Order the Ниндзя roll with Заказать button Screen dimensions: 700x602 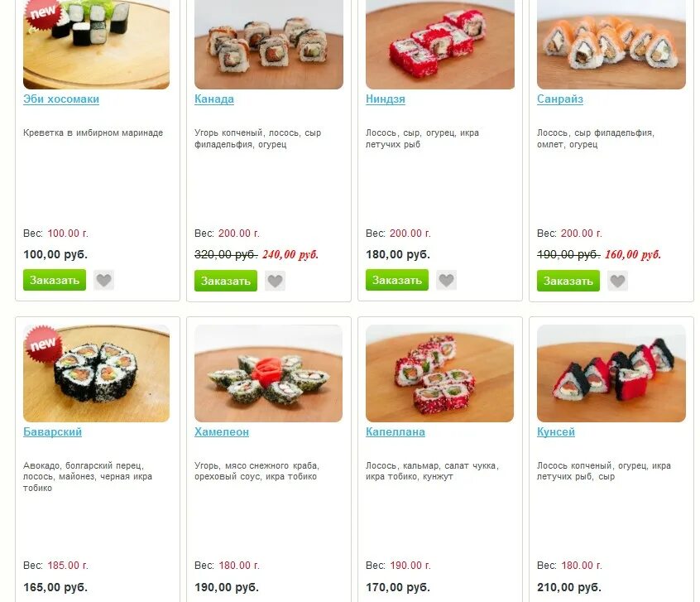coord(397,280)
